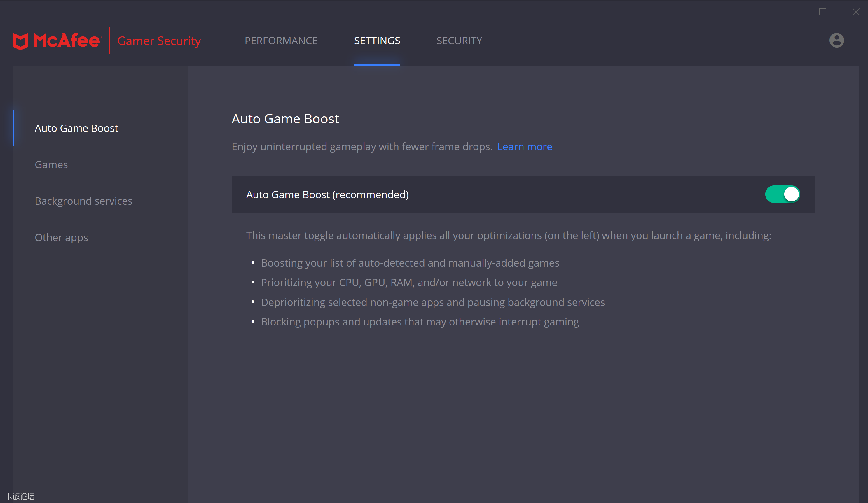Open the user account profile icon
The image size is (868, 503).
pos(836,40)
